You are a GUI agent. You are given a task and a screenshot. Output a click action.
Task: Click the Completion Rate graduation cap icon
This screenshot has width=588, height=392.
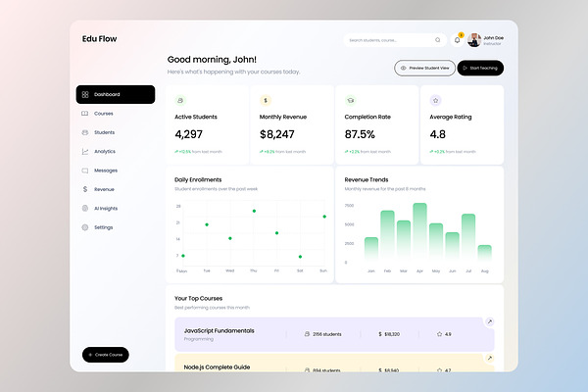[x=351, y=101]
